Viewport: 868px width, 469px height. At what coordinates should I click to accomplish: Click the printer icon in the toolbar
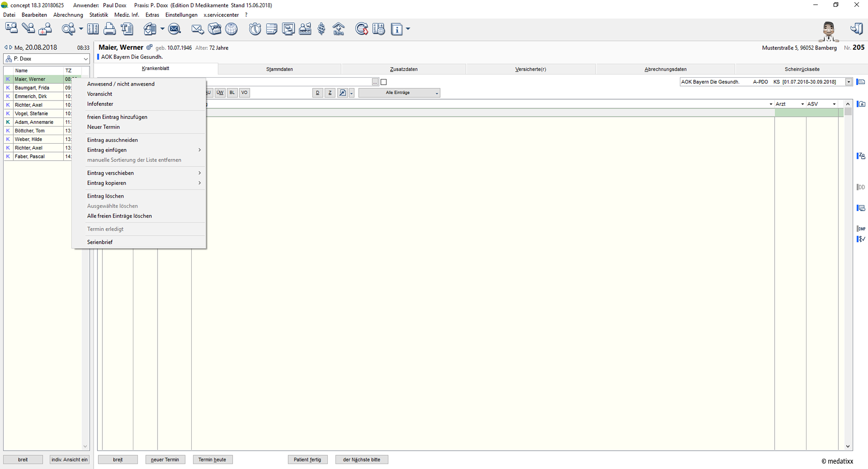pos(110,29)
